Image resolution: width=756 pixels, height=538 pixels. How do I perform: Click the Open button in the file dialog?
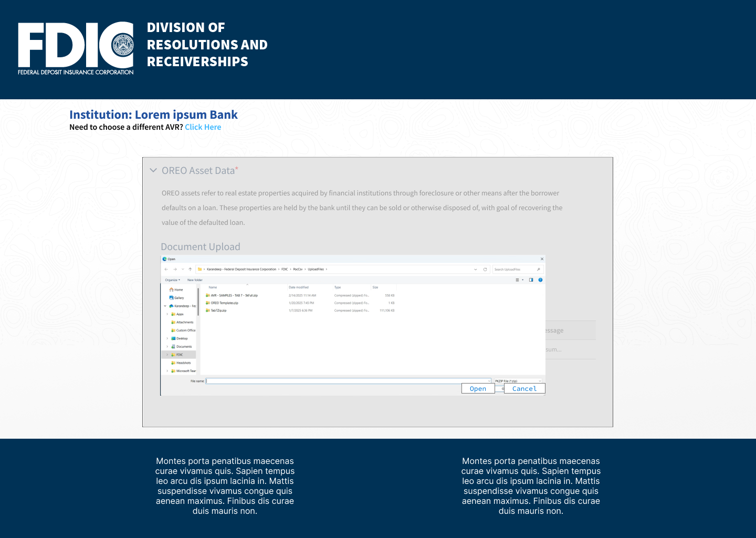click(478, 388)
